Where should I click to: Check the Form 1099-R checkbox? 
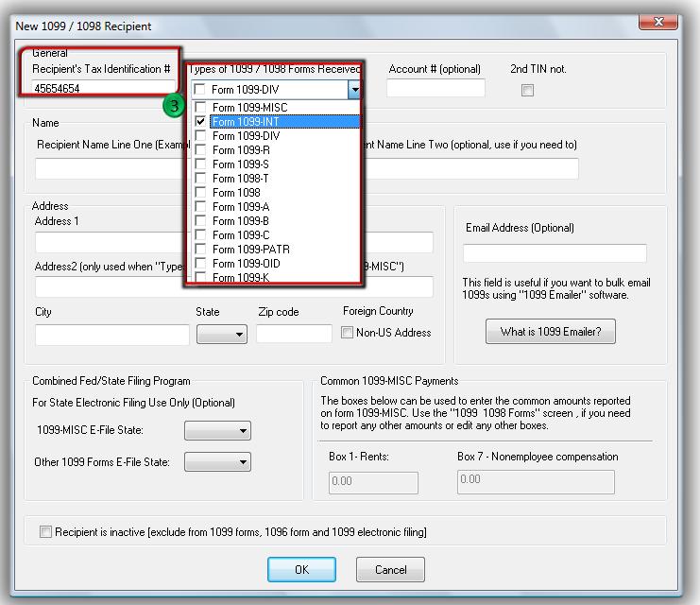pos(200,149)
